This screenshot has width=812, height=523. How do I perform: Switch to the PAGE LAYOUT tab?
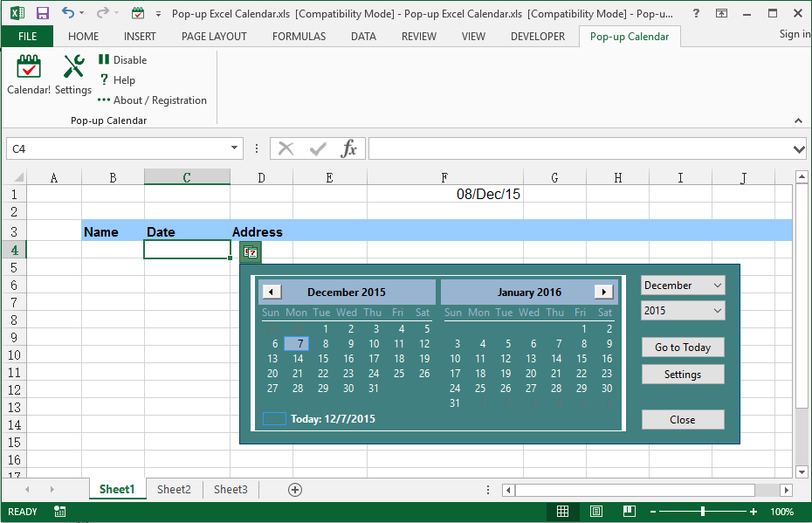tap(214, 37)
